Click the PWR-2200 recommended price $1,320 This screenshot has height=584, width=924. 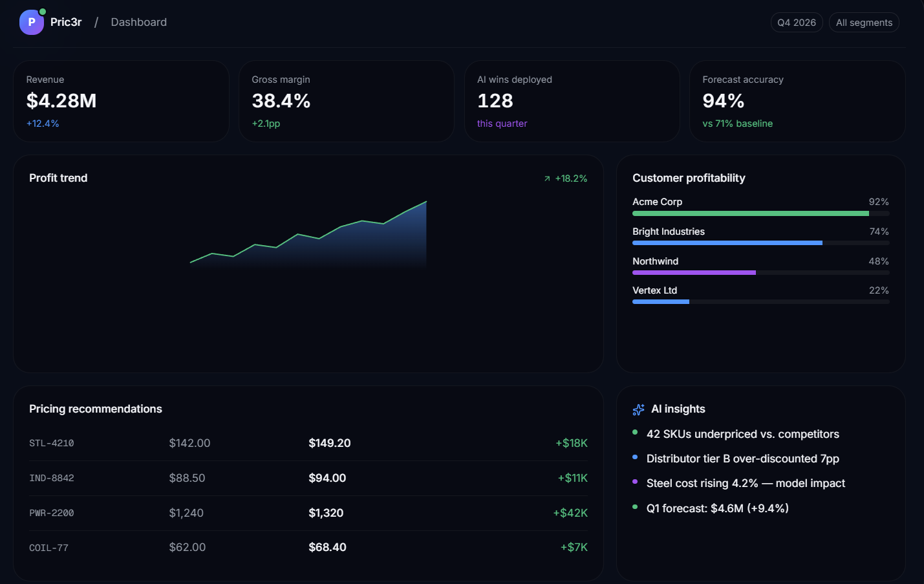326,513
